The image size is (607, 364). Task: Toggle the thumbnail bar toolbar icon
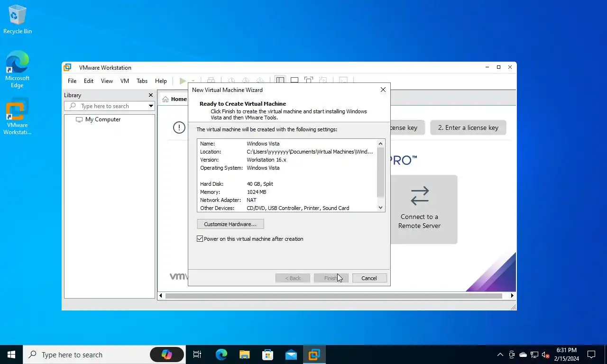click(294, 81)
